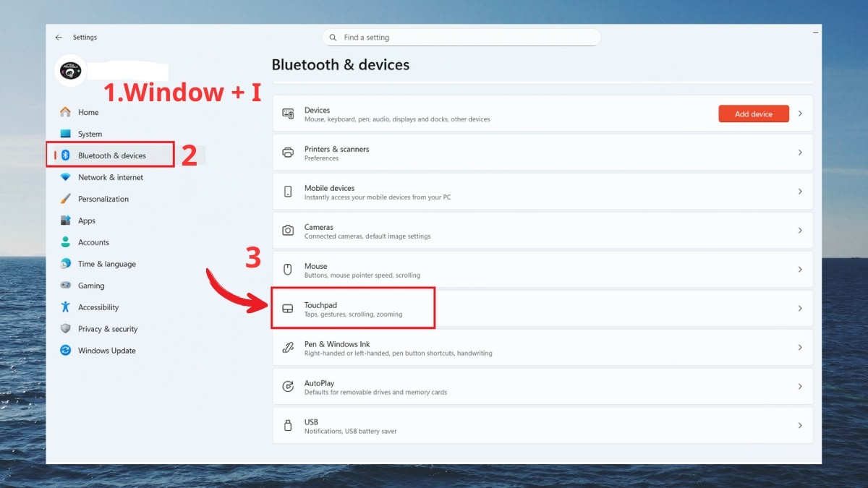Click the Gaming controller icon
868x488 pixels.
[66, 286]
